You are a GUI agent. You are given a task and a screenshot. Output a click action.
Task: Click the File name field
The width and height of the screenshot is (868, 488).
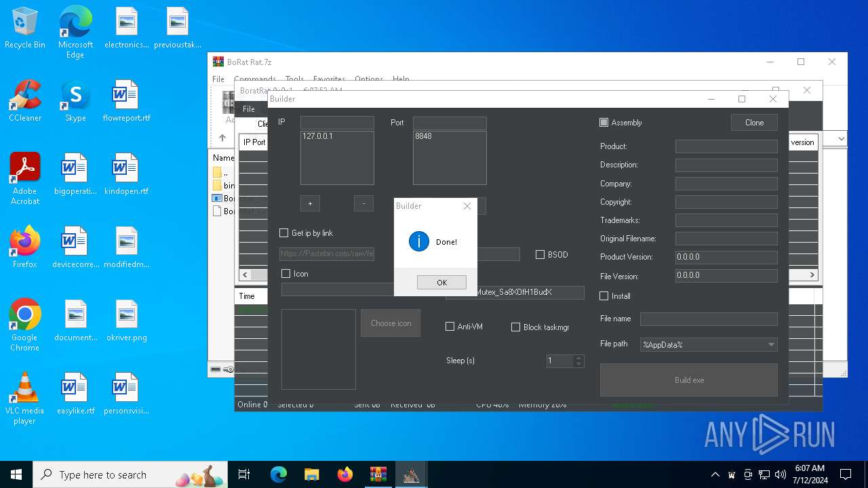pyautogui.click(x=709, y=319)
